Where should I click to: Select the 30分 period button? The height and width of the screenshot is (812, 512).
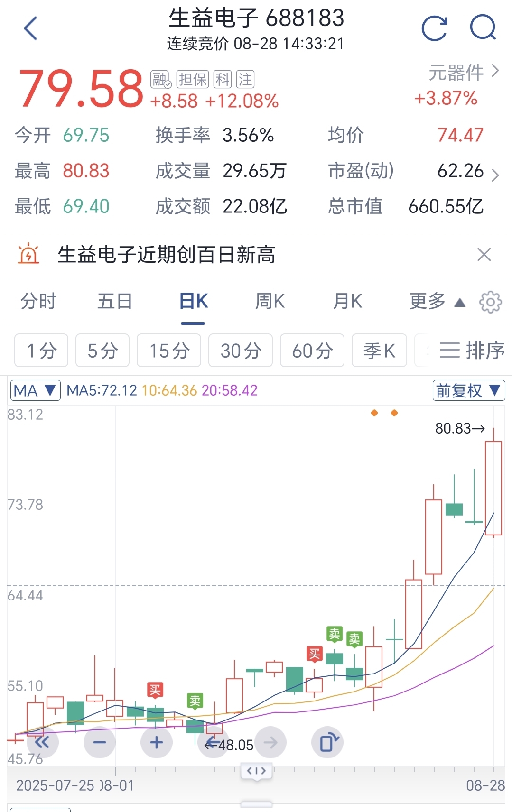coord(241,351)
